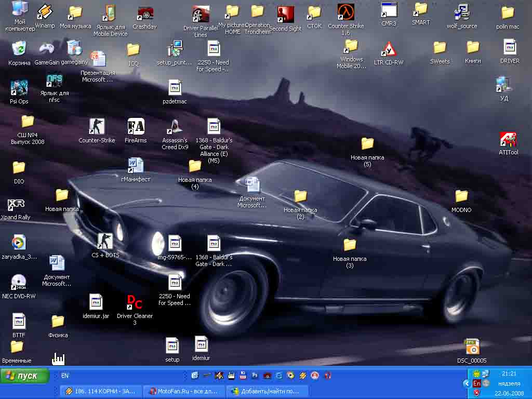
Task: Select the Презентация Microsoft file icon
Action: coord(98,59)
